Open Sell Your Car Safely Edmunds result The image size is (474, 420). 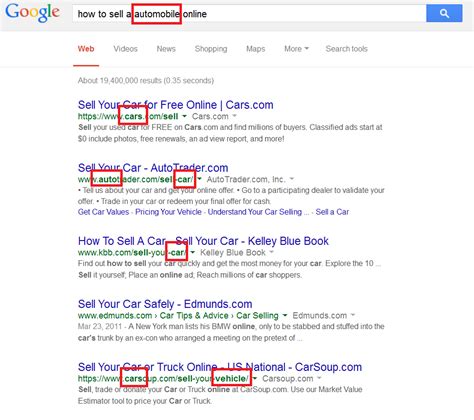click(165, 304)
